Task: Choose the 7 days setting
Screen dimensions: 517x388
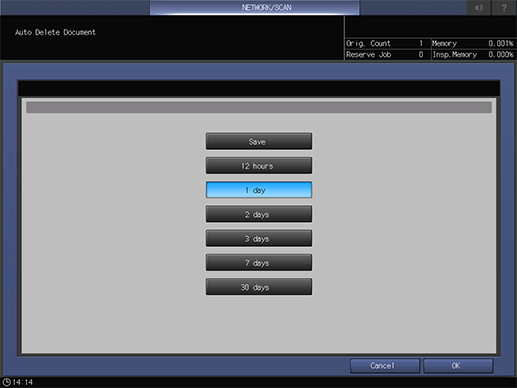Action: click(259, 263)
